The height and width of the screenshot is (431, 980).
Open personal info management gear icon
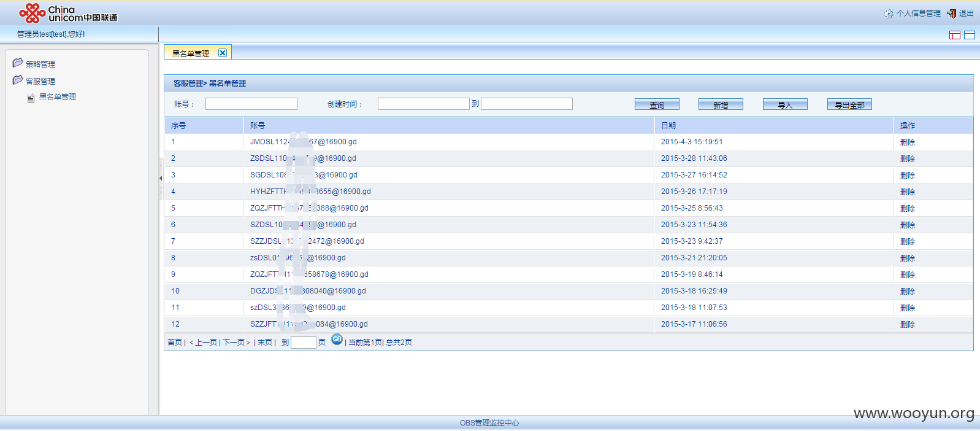click(889, 14)
